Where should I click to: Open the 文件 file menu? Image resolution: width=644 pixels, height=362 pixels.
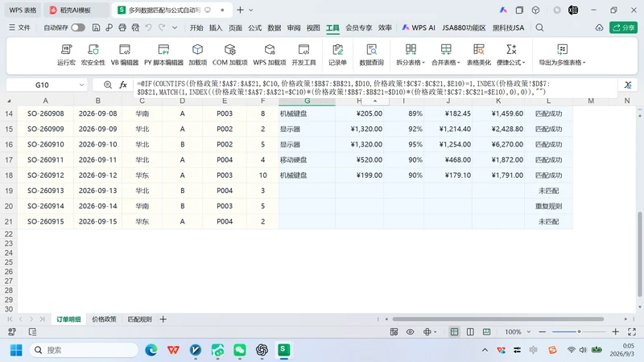[19, 27]
